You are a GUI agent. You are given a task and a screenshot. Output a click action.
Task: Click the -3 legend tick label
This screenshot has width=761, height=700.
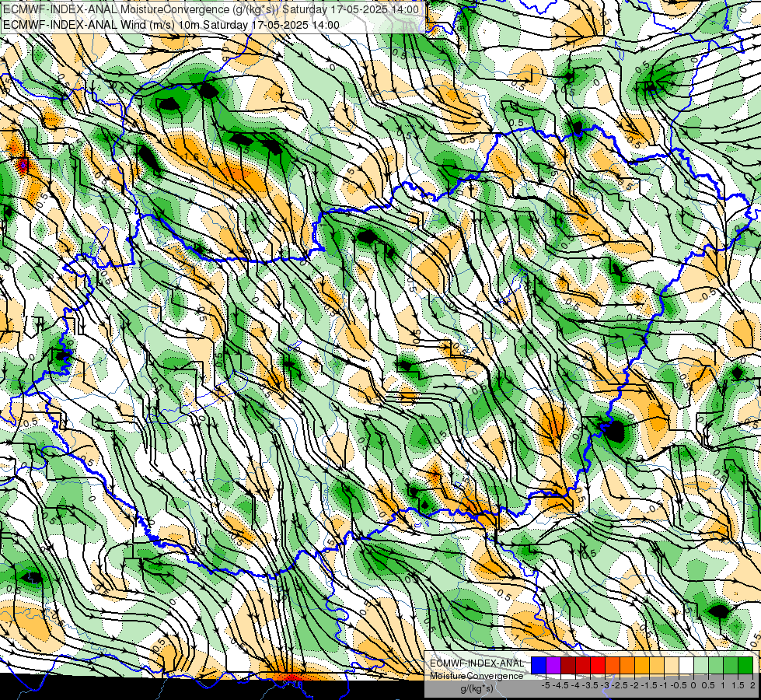point(605,685)
